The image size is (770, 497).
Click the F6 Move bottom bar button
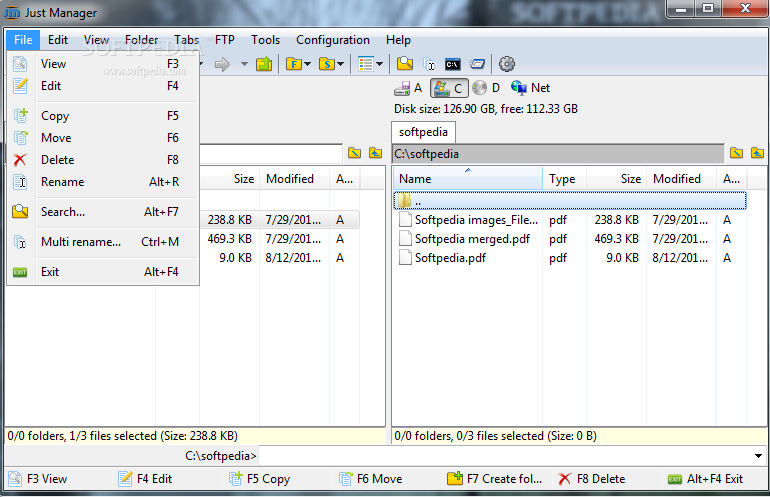tap(371, 479)
